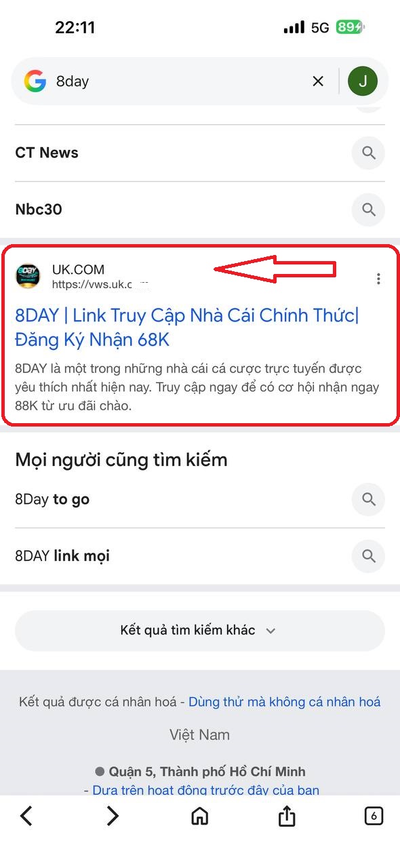Open Dùng thử mà không cá nhân hoá
Viewport: 400px width, 868px height.
285,702
